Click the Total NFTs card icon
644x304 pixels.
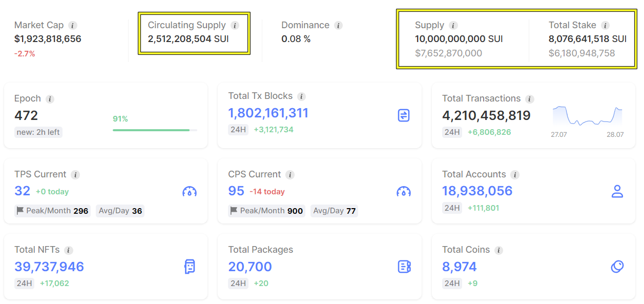190,267
